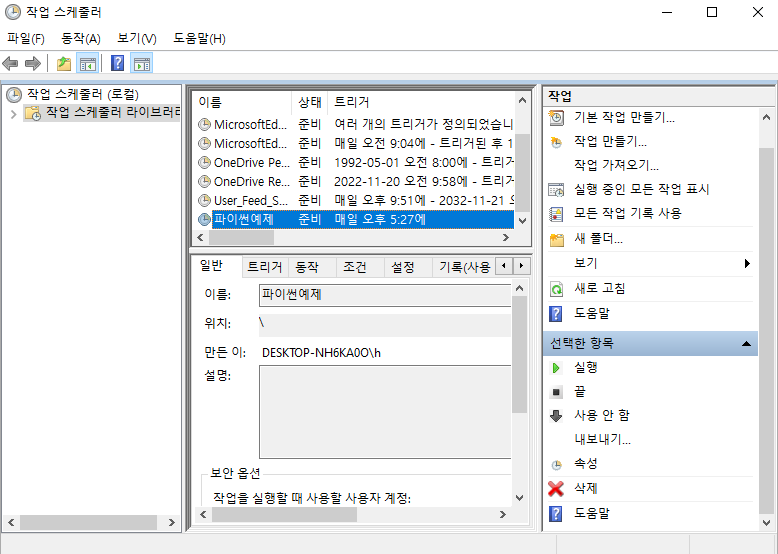Click the 이름 field containing 파이썬예제
778x554 pixels.
(385, 295)
